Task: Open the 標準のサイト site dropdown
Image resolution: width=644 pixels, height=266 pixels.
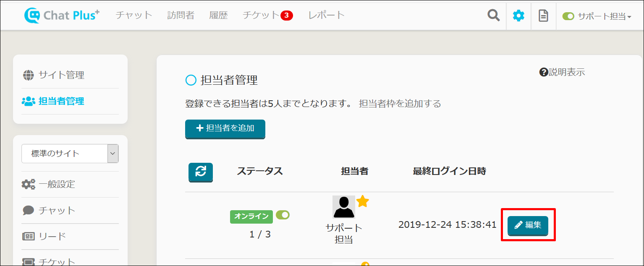Action: coord(70,154)
